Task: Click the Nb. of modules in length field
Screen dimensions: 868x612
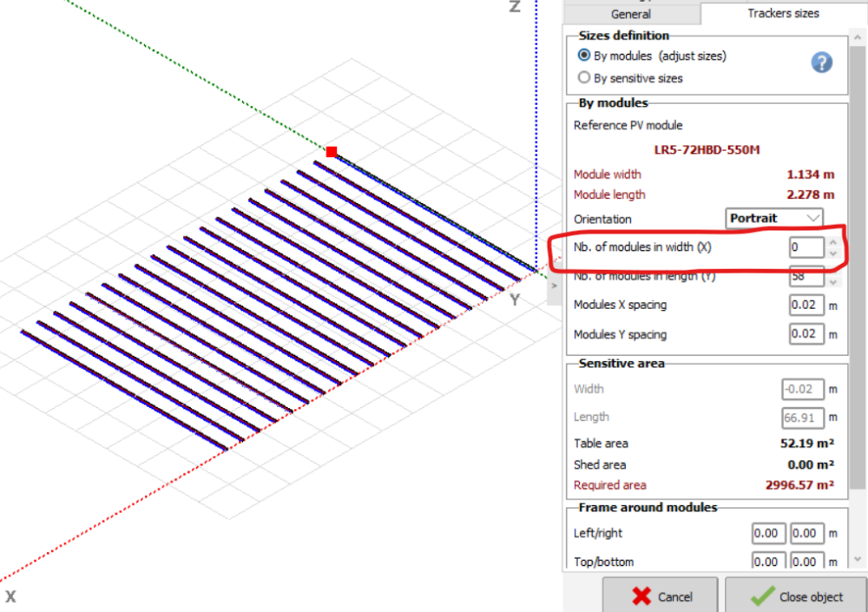Action: (806, 279)
